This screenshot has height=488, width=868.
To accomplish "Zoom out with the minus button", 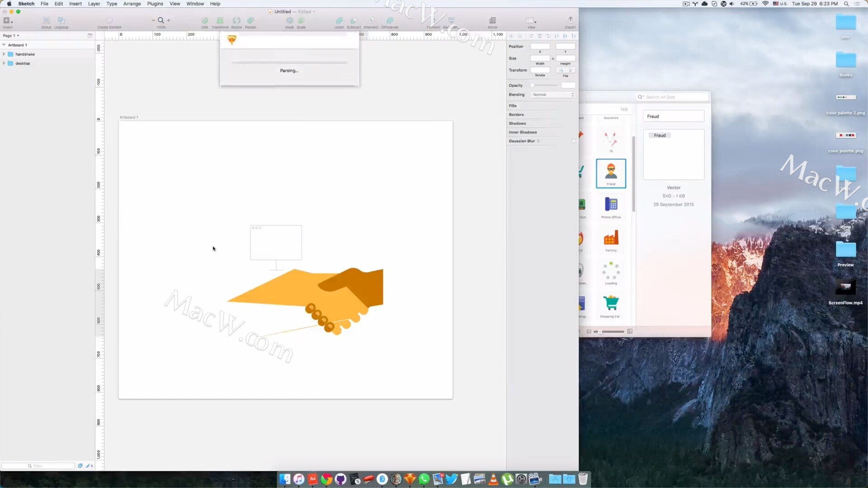I will 153,20.
